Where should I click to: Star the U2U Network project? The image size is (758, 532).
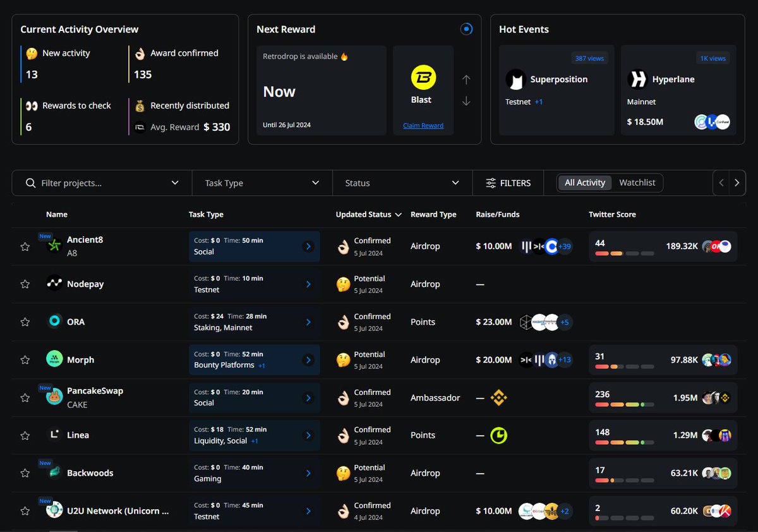click(25, 511)
